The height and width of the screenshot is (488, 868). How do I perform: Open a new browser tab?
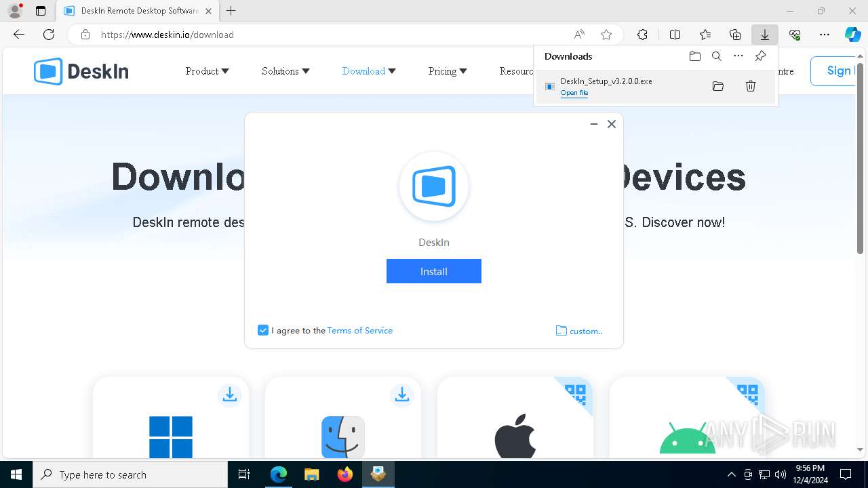click(231, 11)
